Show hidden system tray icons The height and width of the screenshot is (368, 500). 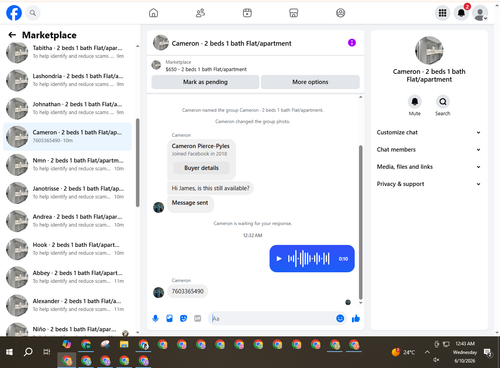pyautogui.click(x=427, y=352)
